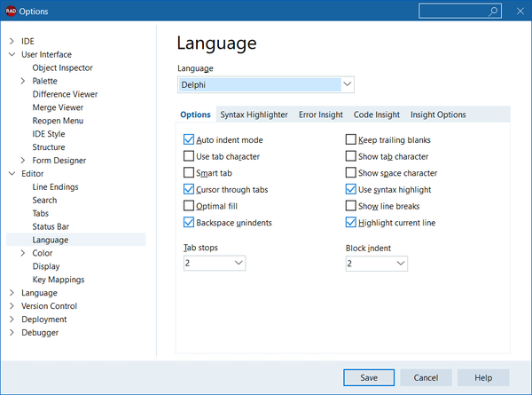Toggle Use syntax highlight checkbox

point(351,189)
